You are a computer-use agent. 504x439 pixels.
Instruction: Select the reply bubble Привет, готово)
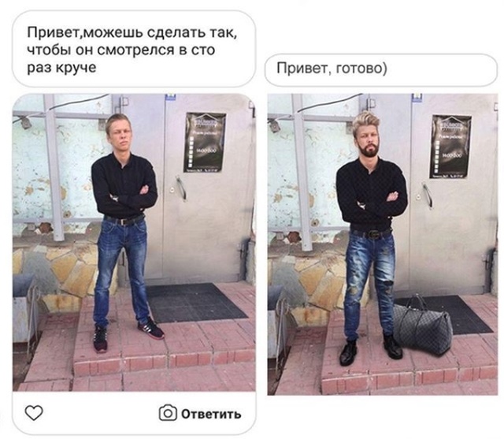pyautogui.click(x=381, y=69)
